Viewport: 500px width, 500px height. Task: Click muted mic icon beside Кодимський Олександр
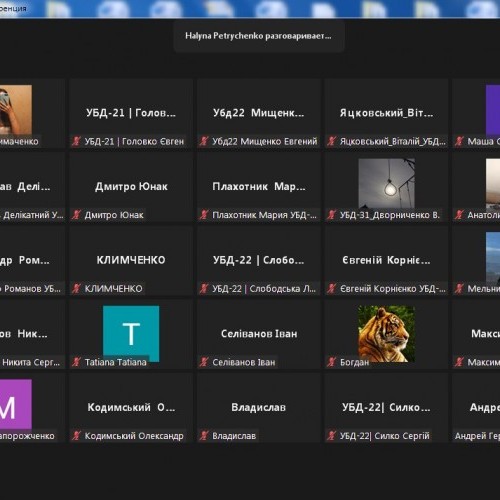pos(76,436)
